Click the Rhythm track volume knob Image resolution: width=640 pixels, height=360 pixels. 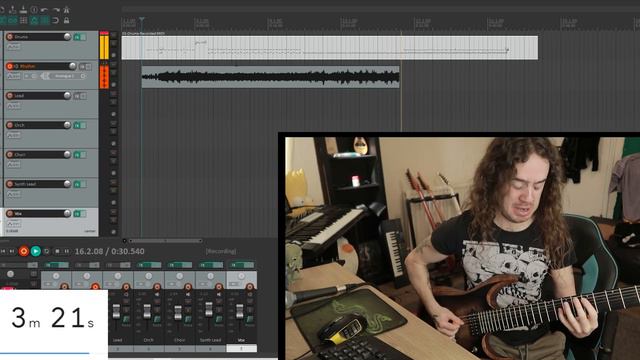(72, 66)
